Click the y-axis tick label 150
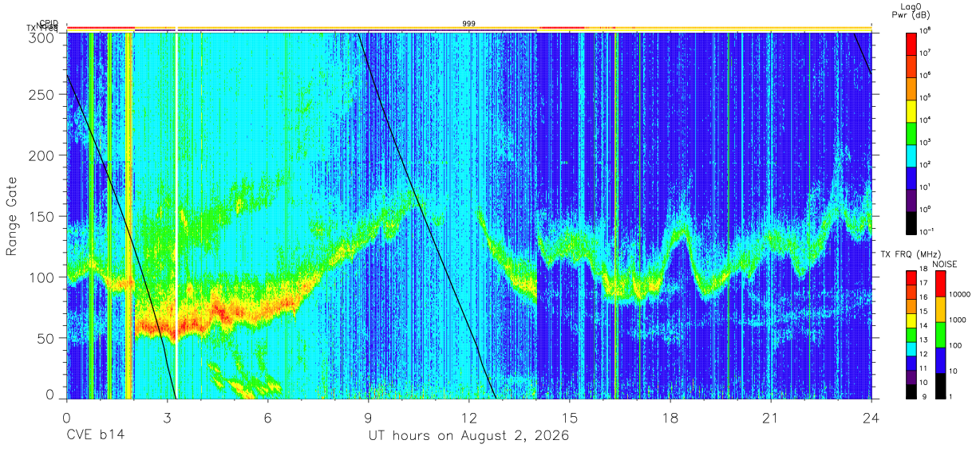The image size is (980, 452). pyautogui.click(x=43, y=216)
